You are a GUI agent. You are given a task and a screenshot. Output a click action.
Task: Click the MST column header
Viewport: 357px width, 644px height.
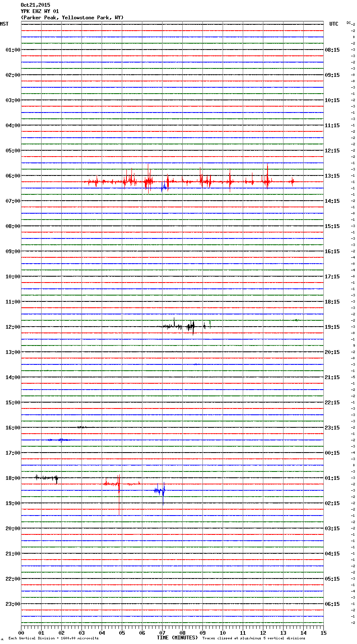click(x=4, y=24)
